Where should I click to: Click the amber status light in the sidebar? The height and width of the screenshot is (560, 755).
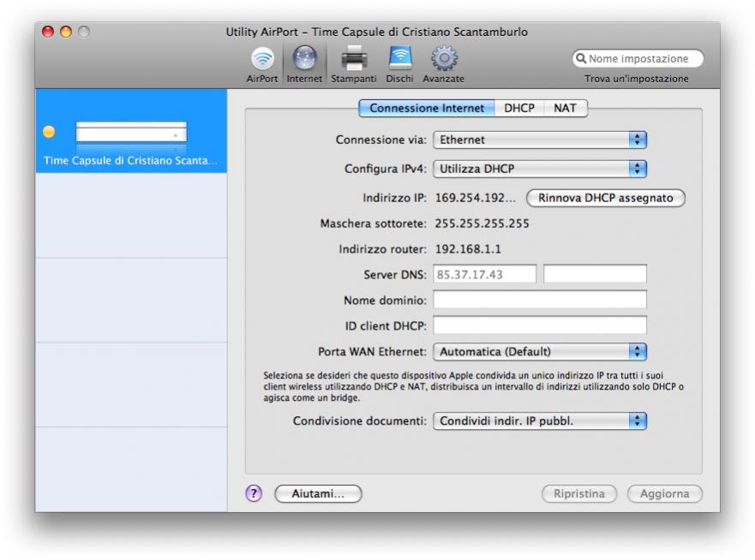(49, 132)
